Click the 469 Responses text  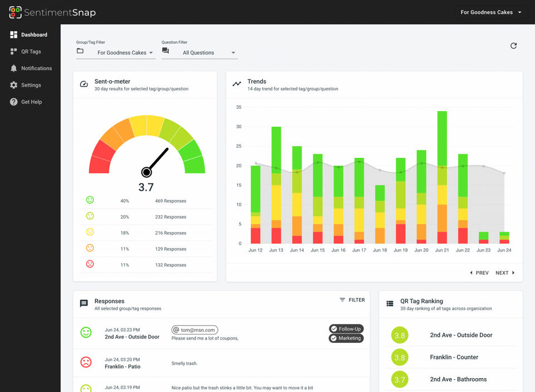171,201
